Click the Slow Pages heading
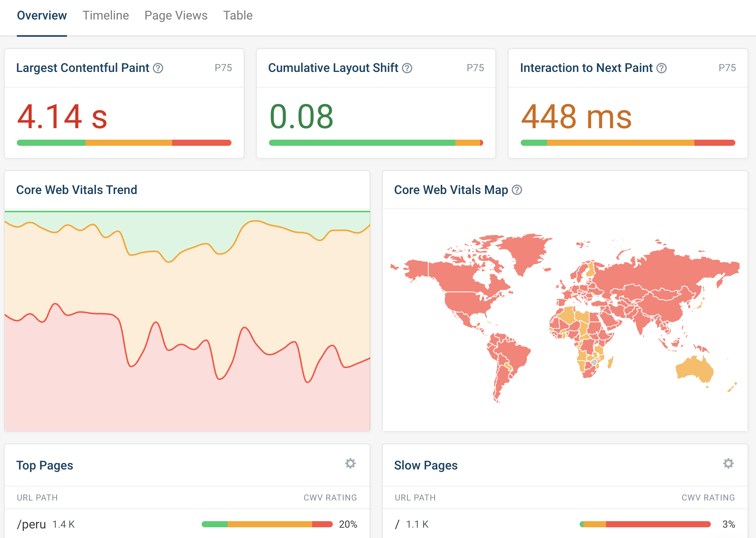 click(426, 465)
